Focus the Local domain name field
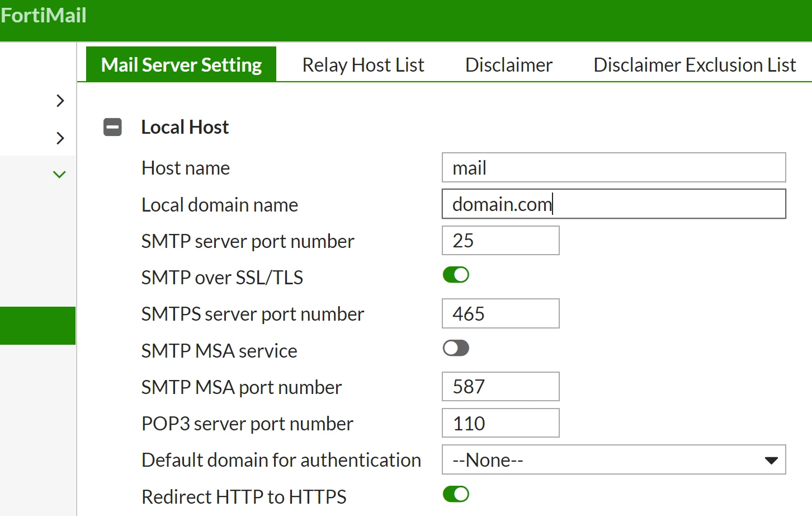 coord(613,204)
